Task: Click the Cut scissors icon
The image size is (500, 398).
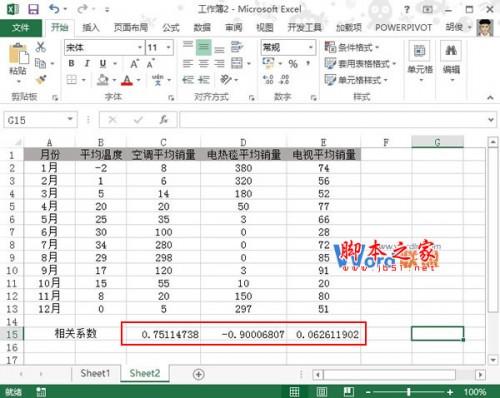Action: click(x=40, y=47)
